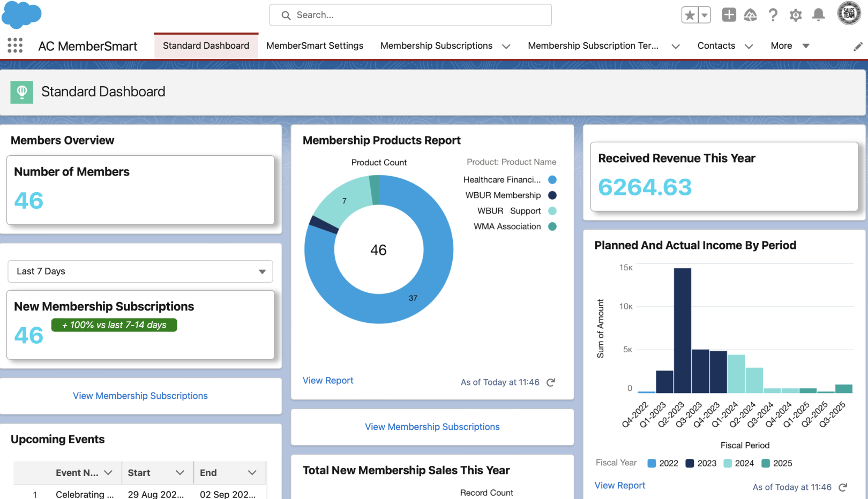Click the Healthcare Financi... legend label

pos(502,180)
